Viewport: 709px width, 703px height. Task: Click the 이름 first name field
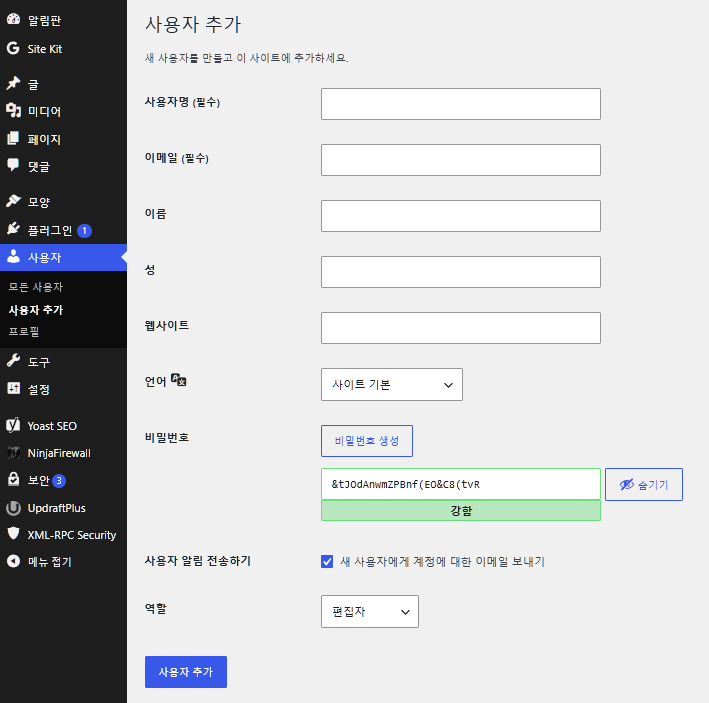tap(461, 216)
